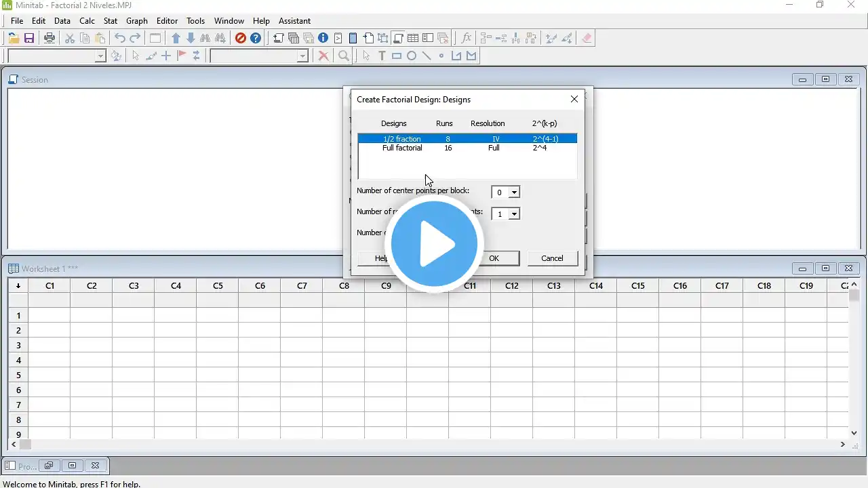The image size is (868, 488).
Task: Select the line drawing tool
Action: coord(427,56)
